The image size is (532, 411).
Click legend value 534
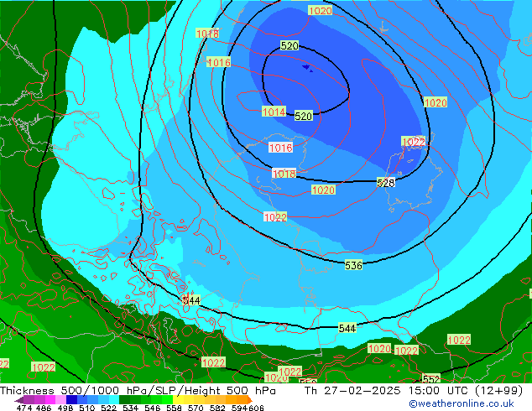[x=131, y=408]
